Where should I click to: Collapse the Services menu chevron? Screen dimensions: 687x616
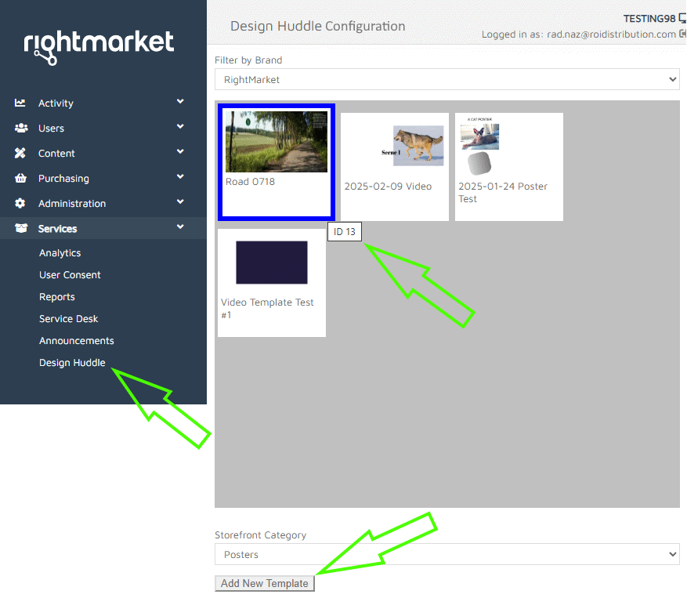(180, 227)
